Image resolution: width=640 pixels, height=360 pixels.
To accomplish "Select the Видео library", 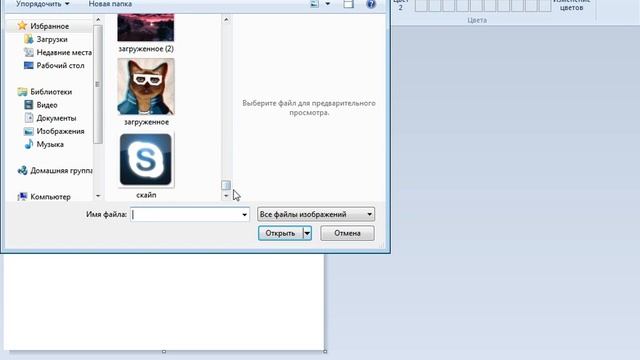I will click(x=41, y=105).
